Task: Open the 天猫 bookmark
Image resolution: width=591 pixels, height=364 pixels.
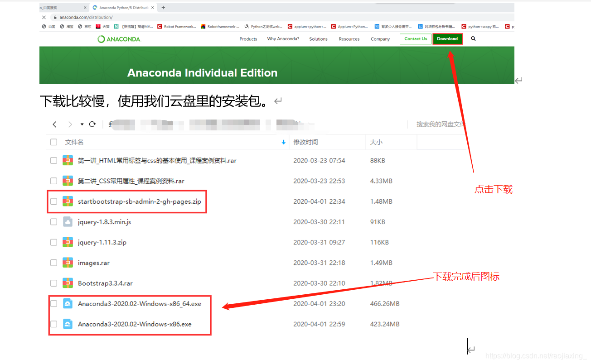Action: [x=102, y=27]
